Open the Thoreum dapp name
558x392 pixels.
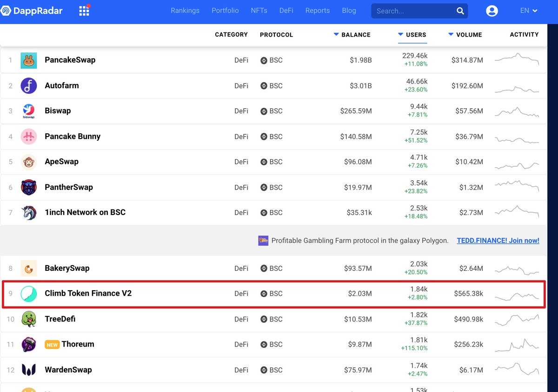click(78, 344)
